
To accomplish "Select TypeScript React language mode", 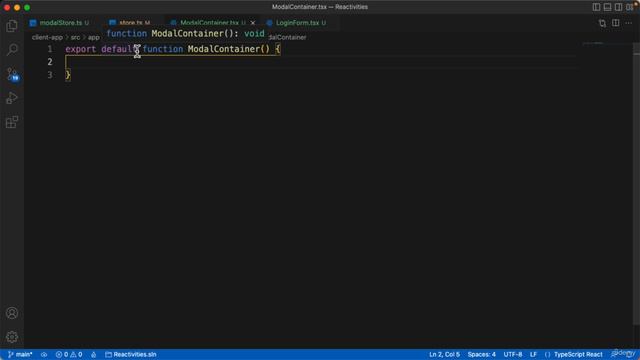I will point(578,354).
